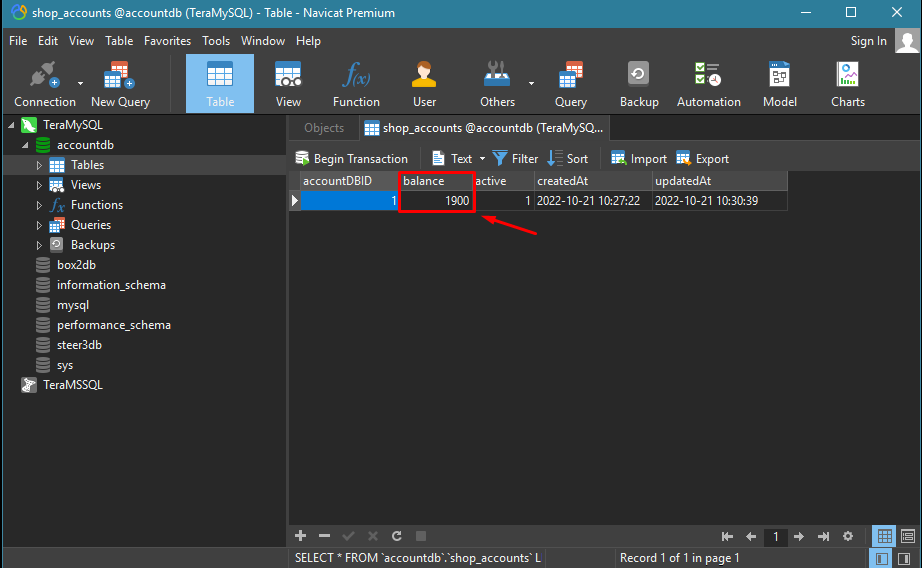Click Begin Transaction button
922x568 pixels.
pyautogui.click(x=352, y=159)
